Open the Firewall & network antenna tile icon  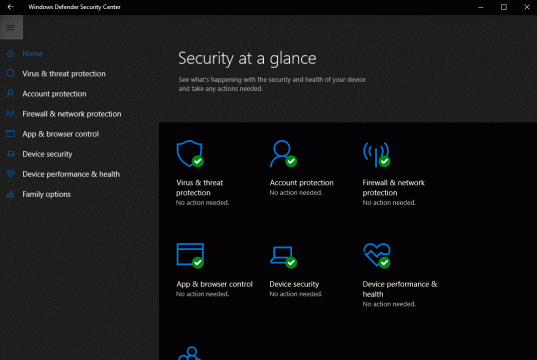point(376,154)
